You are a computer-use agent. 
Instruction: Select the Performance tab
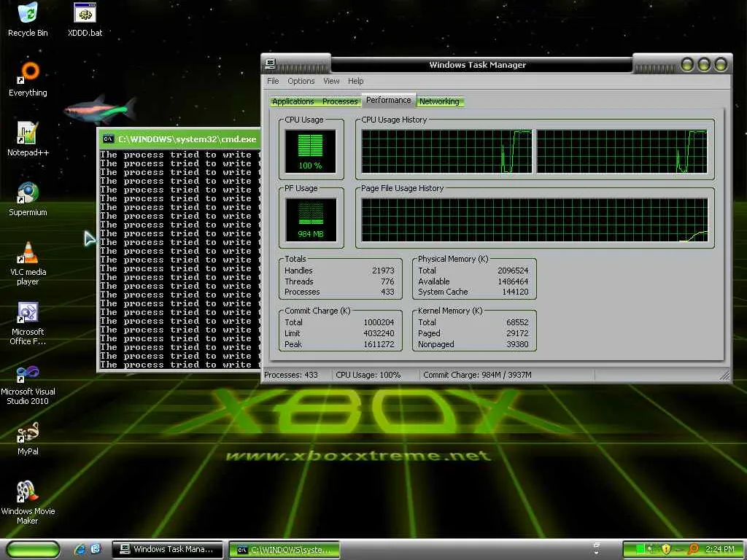pyautogui.click(x=388, y=100)
